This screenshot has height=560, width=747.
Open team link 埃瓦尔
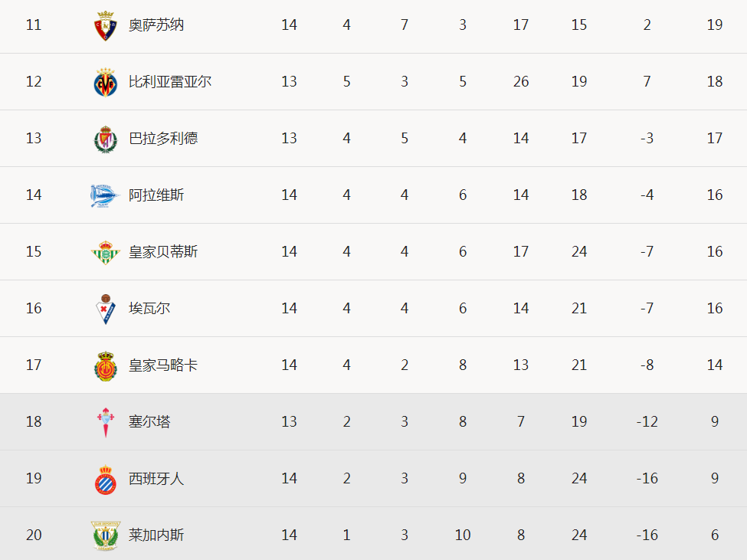tap(149, 308)
